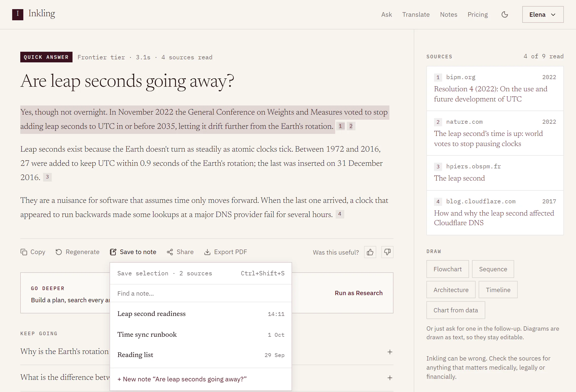Click the QUICK ANSWER badge

coord(46,57)
